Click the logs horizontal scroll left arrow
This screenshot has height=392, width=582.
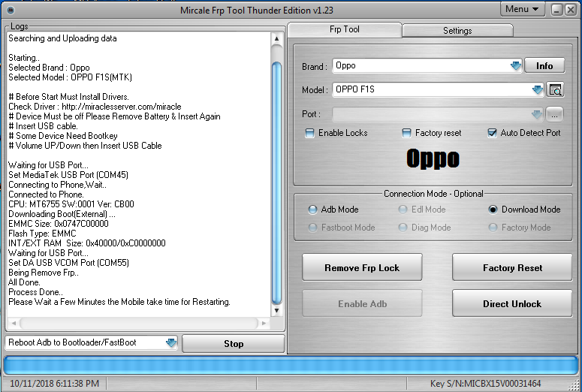(x=14, y=323)
